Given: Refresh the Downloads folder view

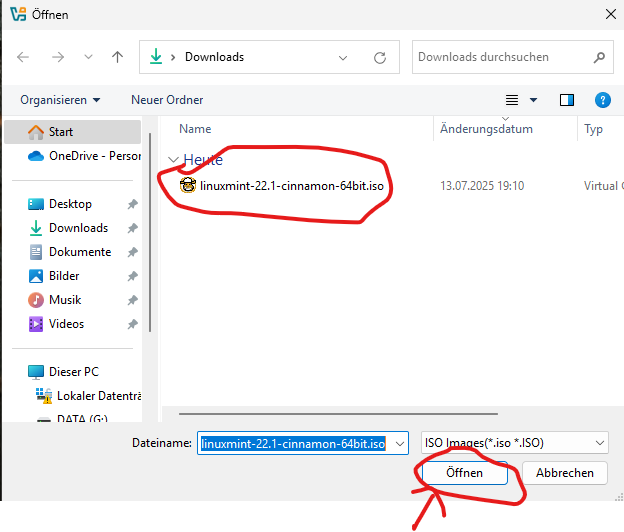Looking at the screenshot, I should (380, 58).
